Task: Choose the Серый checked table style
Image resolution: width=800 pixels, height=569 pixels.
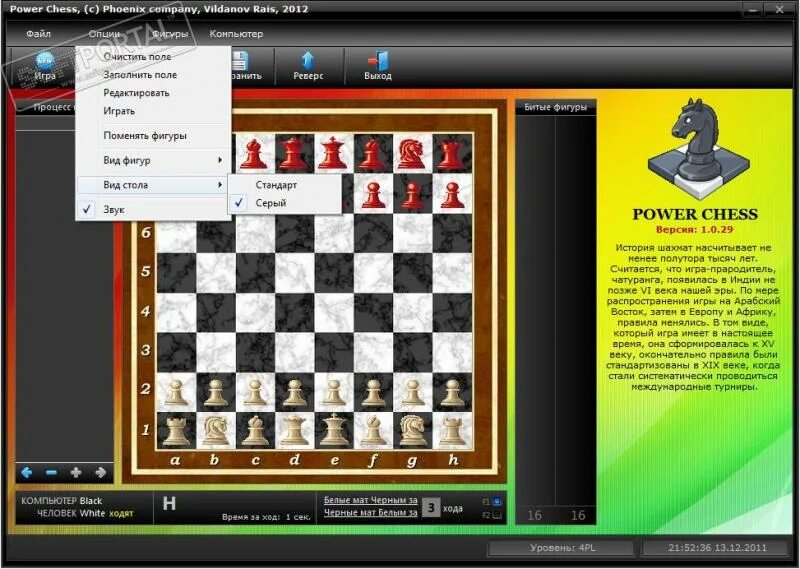Action: tap(285, 203)
